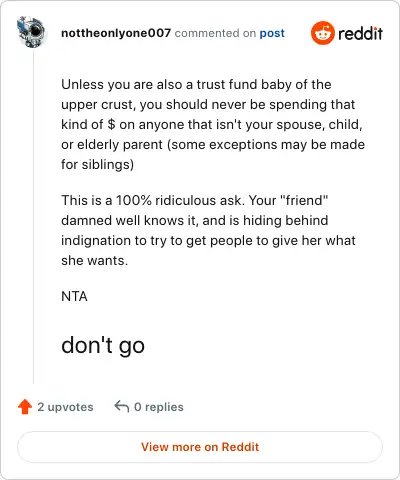Screen dimensions: 400x480
Task: Click the curved reply arrow icon
Action: [x=122, y=407]
